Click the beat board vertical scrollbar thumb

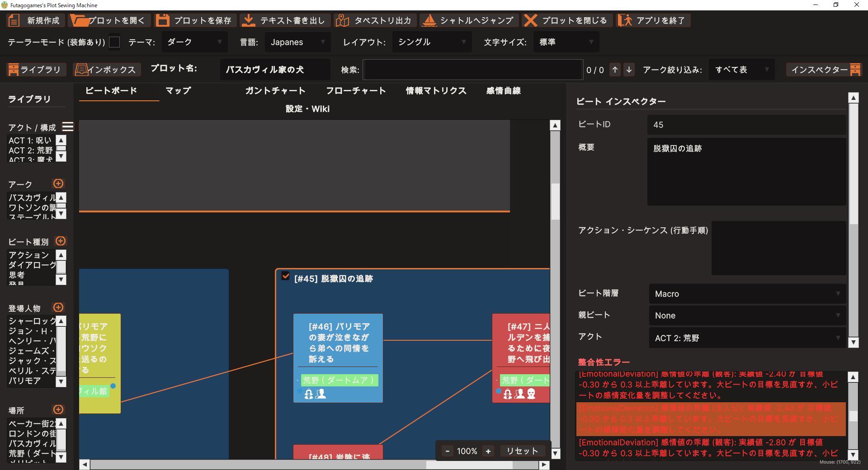555,201
